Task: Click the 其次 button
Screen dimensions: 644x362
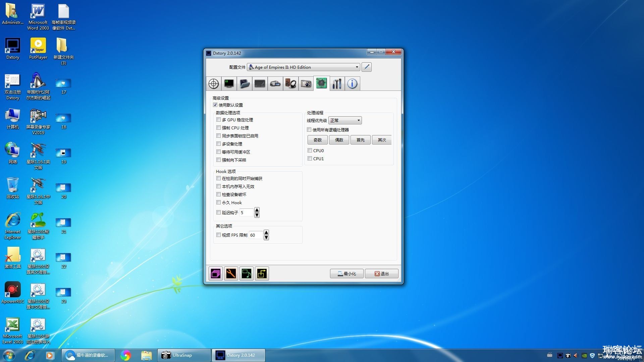Action: point(382,140)
